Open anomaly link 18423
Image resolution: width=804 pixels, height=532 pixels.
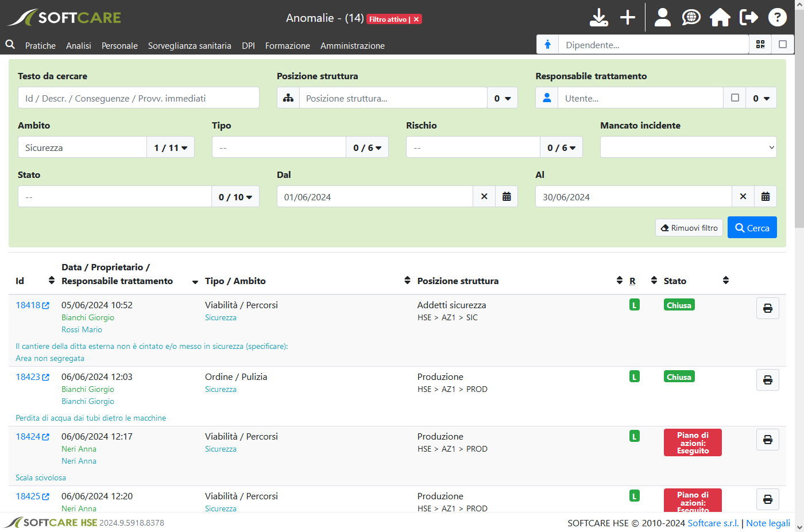[x=28, y=377]
